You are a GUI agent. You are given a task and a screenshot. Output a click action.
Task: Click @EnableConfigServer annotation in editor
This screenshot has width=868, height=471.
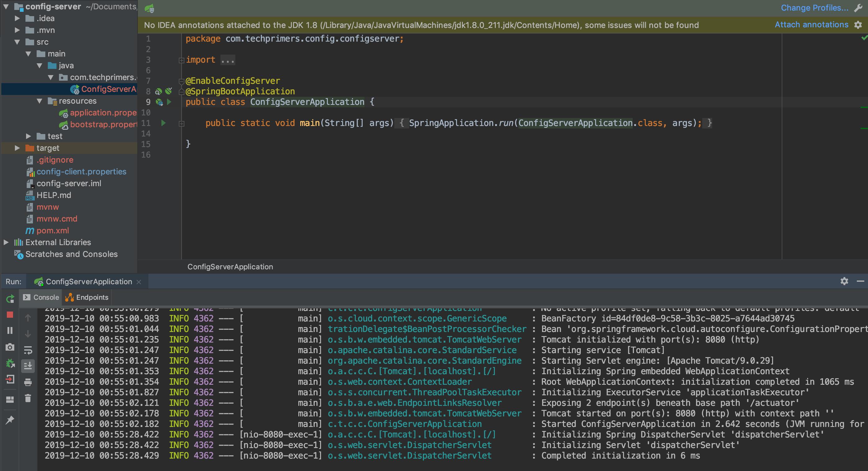(233, 81)
